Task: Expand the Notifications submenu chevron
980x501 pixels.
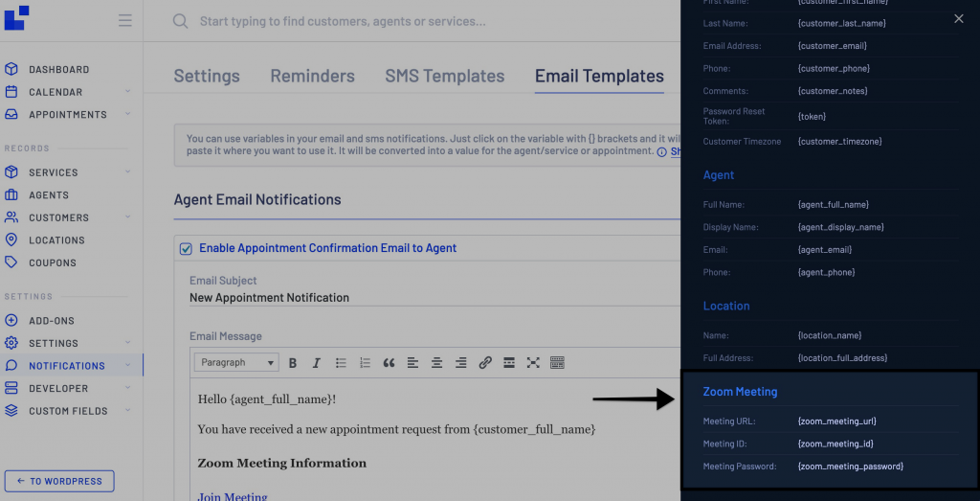Action: (x=127, y=365)
